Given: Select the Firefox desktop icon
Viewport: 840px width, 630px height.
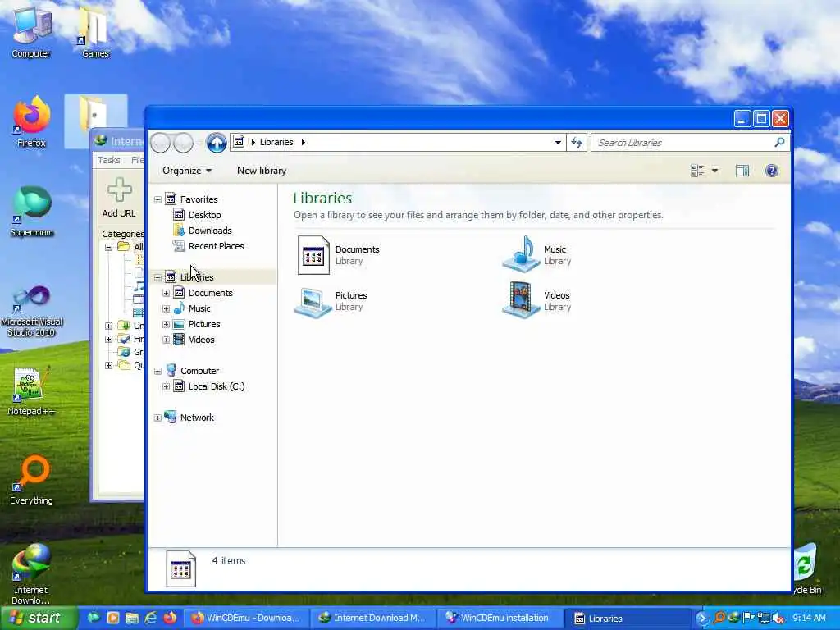Looking at the screenshot, I should 32,121.
